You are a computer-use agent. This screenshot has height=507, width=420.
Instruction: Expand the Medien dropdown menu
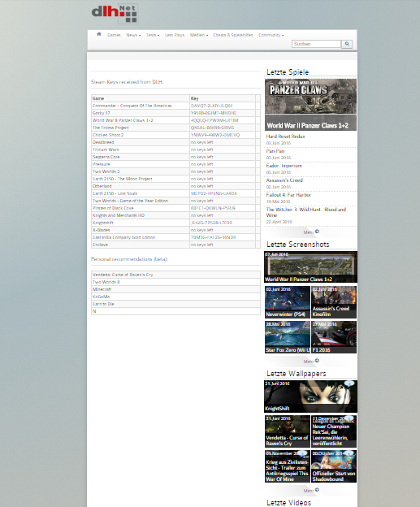click(199, 35)
